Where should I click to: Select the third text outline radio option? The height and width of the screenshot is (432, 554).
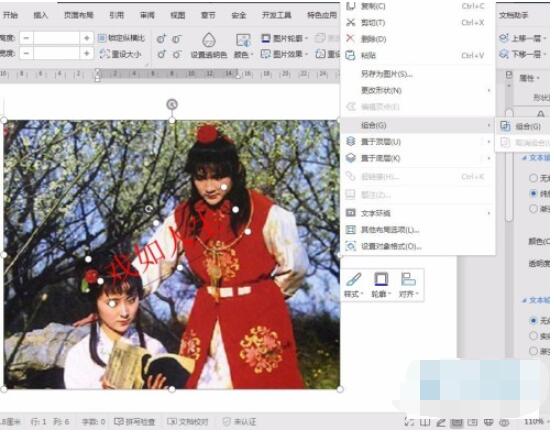534,351
